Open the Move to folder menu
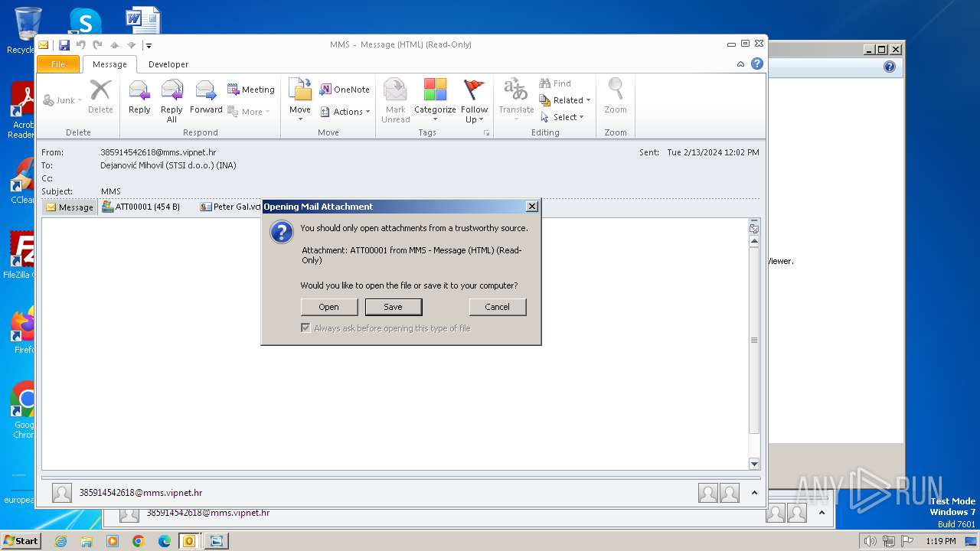980x551 pixels. coord(300,100)
